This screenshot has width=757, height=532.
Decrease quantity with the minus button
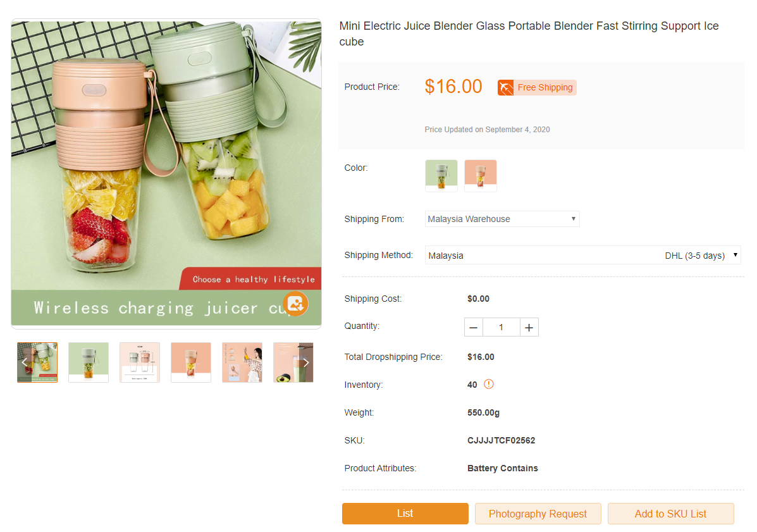[x=474, y=327]
